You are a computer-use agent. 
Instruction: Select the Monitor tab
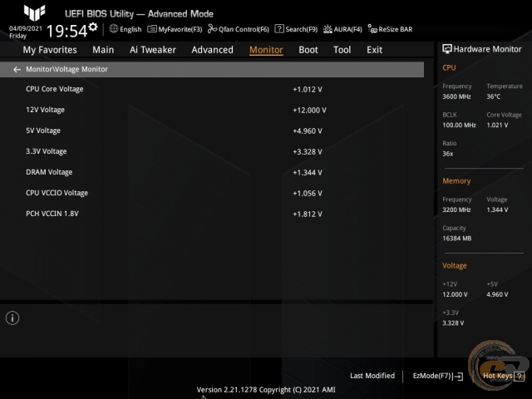(x=266, y=50)
